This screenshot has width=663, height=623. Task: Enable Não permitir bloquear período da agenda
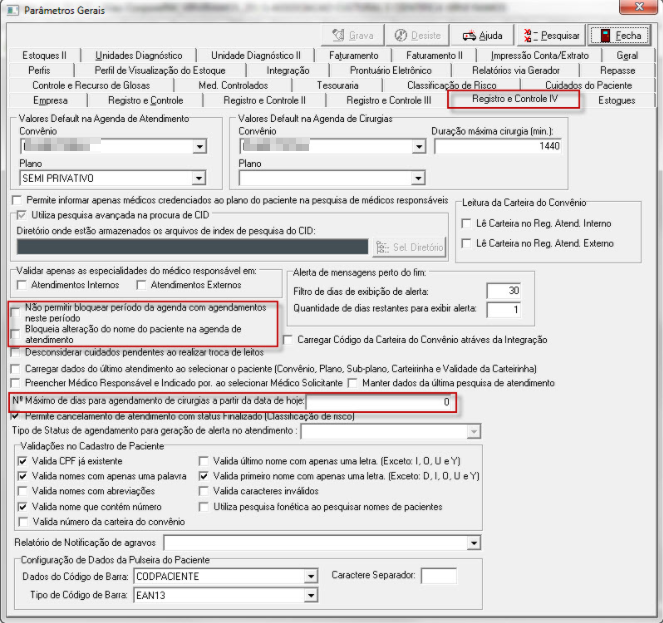[x=16, y=313]
